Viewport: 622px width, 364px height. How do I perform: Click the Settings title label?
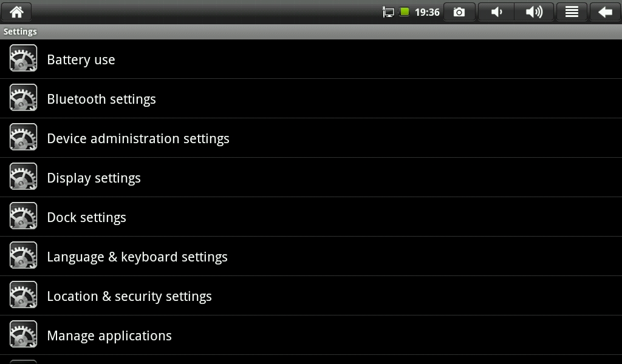pyautogui.click(x=20, y=32)
